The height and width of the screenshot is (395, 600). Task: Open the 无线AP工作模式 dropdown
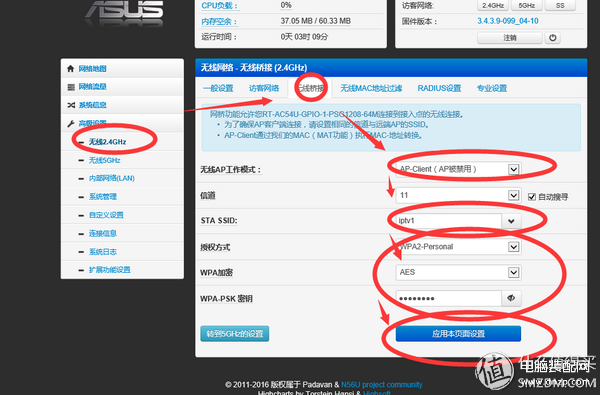(x=458, y=169)
